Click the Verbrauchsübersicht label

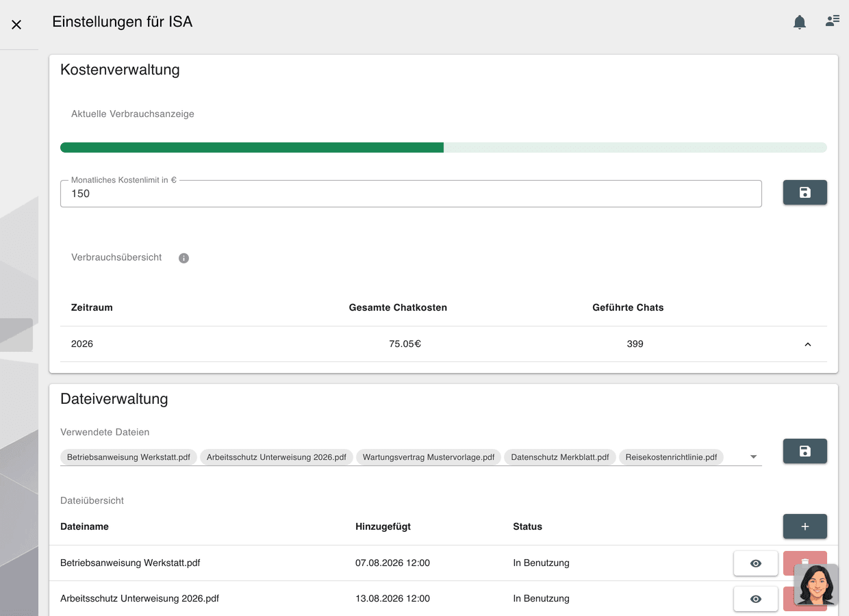[116, 257]
